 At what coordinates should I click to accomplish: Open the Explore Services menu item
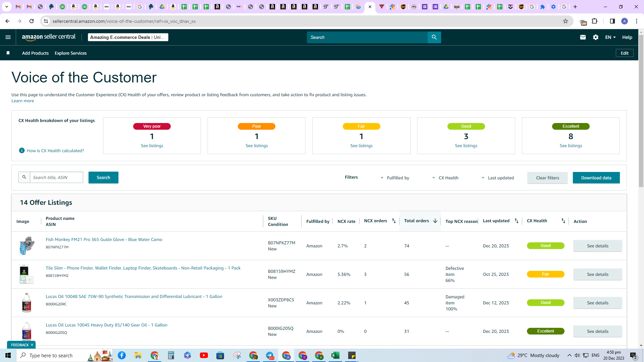[70, 53]
